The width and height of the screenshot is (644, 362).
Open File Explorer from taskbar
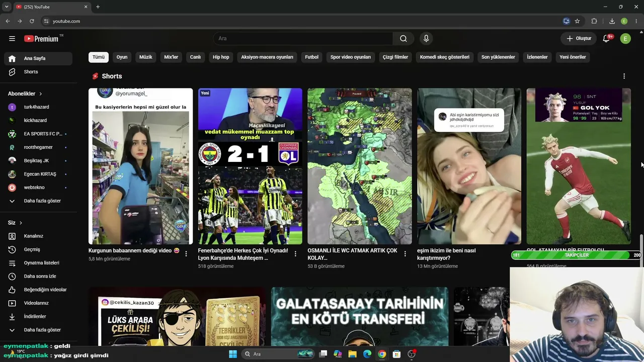tap(353, 354)
